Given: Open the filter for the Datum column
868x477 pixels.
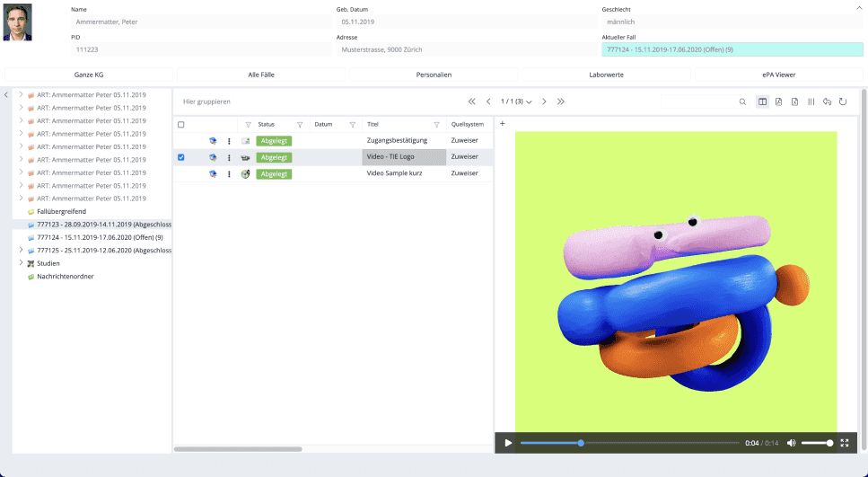Looking at the screenshot, I should 353,125.
